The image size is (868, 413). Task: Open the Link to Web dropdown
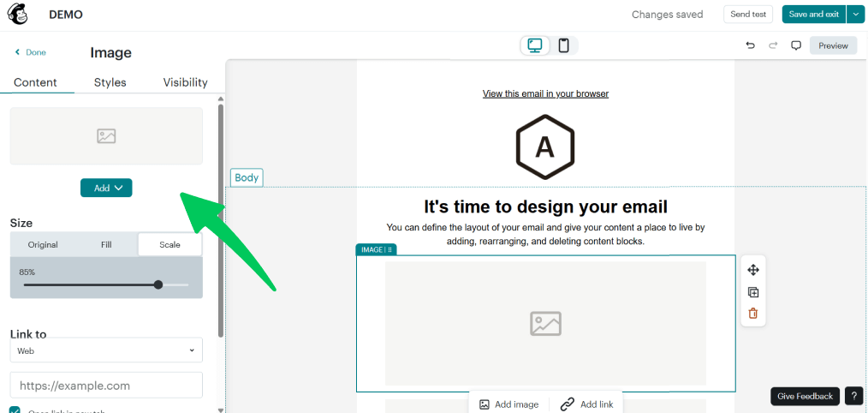pos(106,350)
